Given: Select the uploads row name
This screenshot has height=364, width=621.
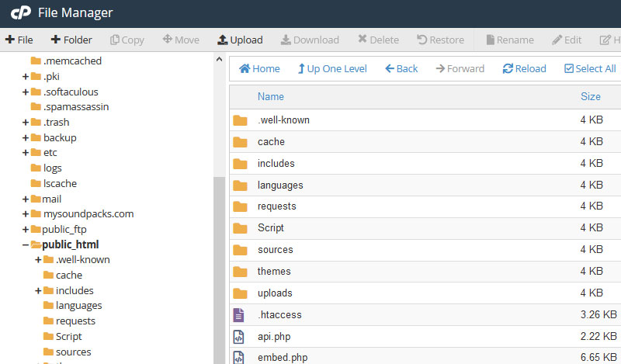Looking at the screenshot, I should [x=275, y=293].
